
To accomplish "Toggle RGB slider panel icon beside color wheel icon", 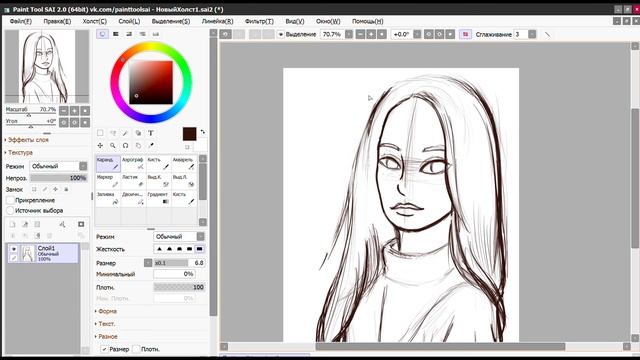I will (116, 34).
